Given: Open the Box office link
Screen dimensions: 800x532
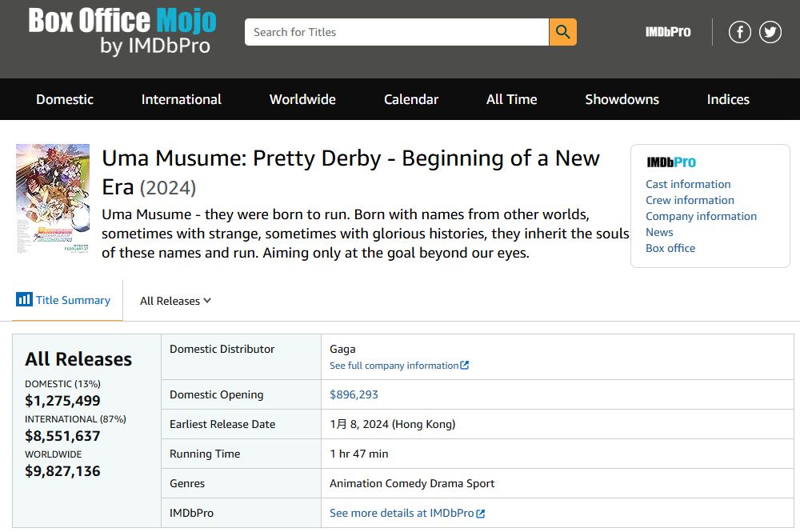Looking at the screenshot, I should [670, 248].
